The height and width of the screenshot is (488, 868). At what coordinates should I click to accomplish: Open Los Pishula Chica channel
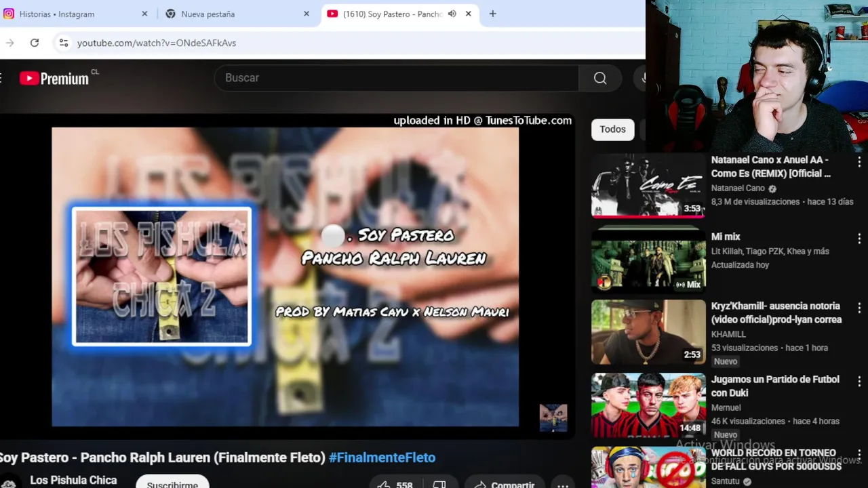coord(73,480)
